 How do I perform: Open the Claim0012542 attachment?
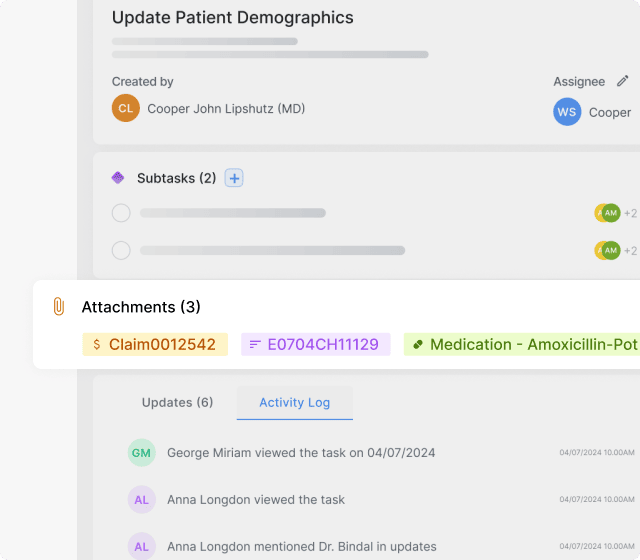[155, 344]
